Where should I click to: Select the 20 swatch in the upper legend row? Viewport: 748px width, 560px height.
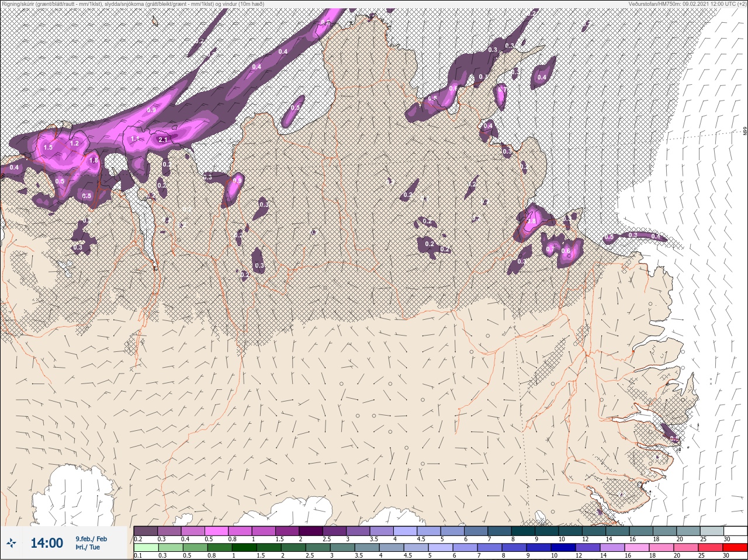tap(688, 531)
